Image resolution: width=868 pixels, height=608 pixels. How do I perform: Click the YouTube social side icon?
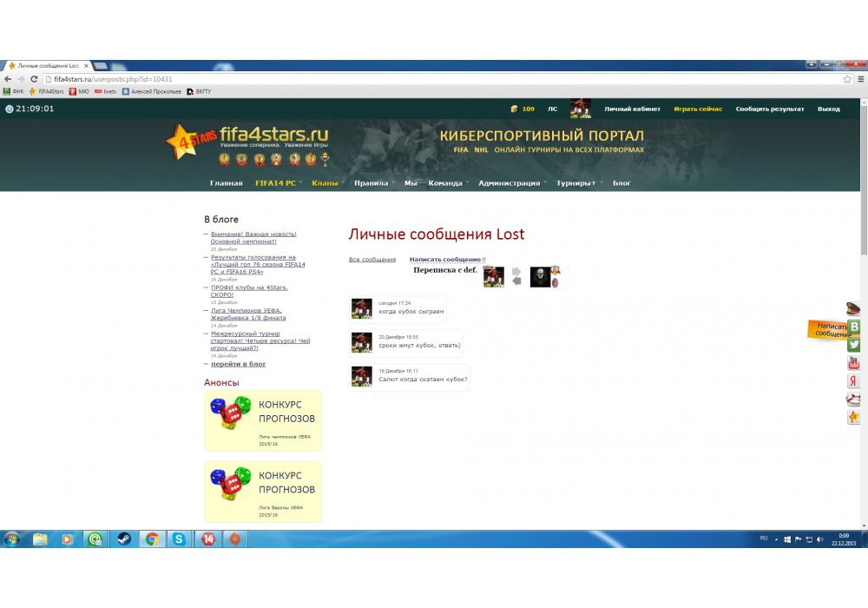853,363
